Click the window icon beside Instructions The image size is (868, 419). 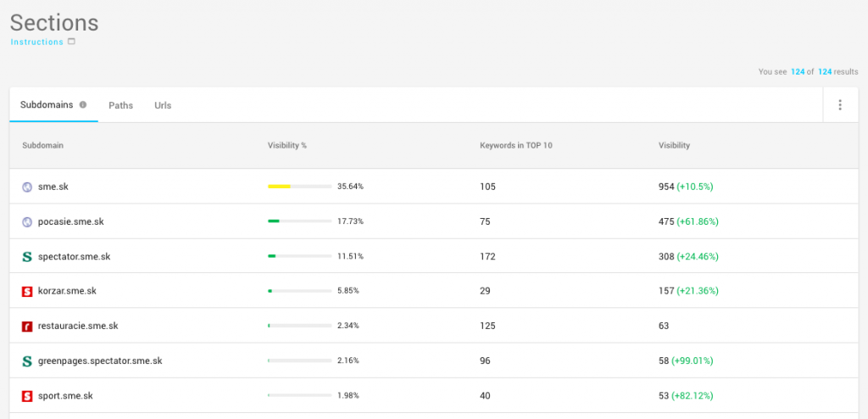pyautogui.click(x=71, y=42)
